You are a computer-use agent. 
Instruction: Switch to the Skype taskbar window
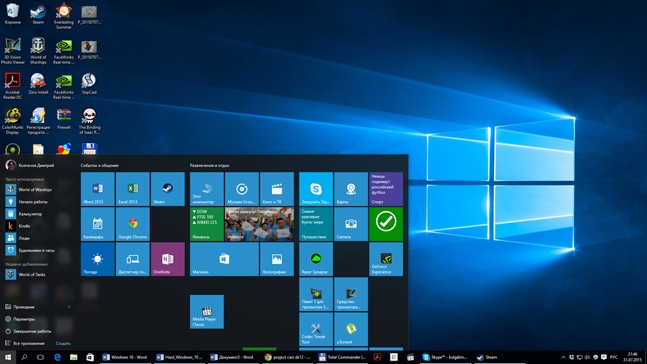445,357
